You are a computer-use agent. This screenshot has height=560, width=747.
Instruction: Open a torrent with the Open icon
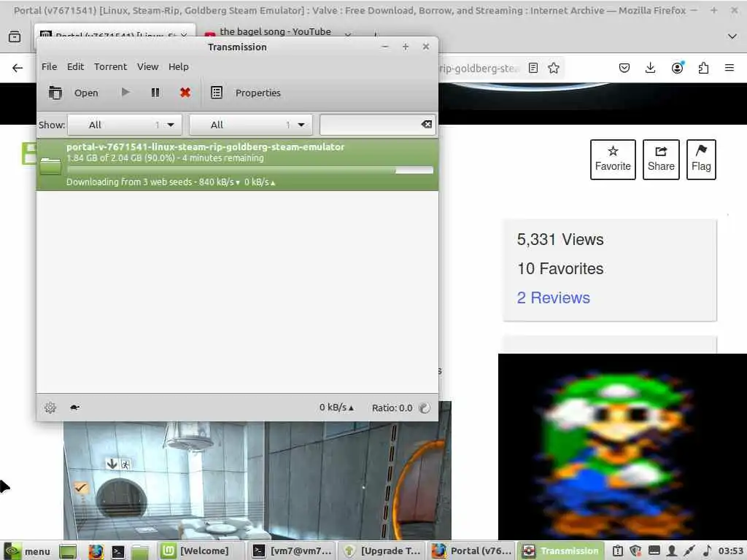[55, 93]
